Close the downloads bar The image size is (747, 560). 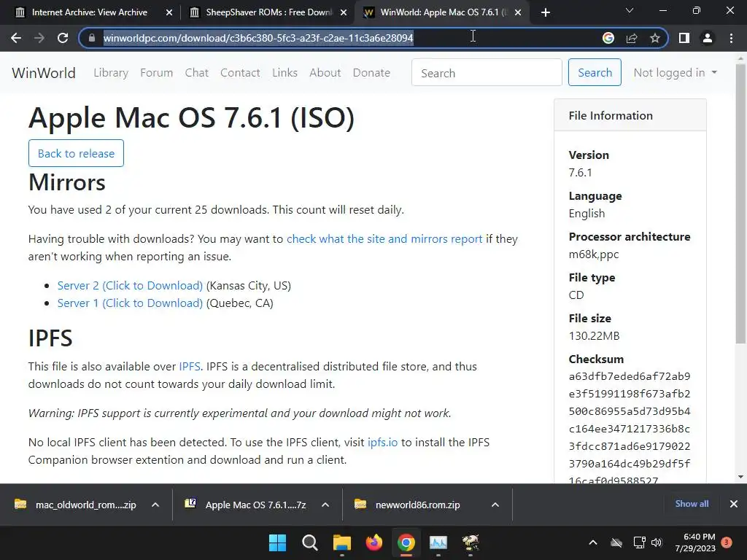pyautogui.click(x=734, y=504)
